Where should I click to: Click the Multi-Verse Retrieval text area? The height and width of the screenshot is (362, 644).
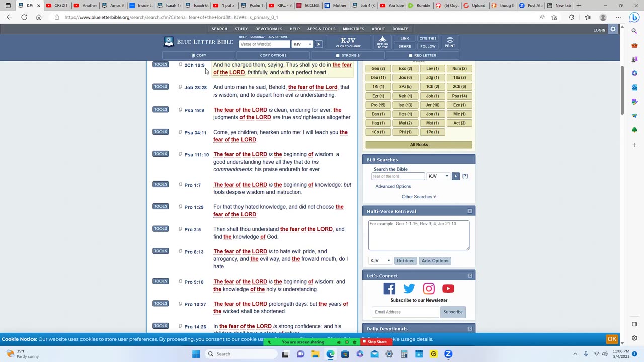(419, 235)
